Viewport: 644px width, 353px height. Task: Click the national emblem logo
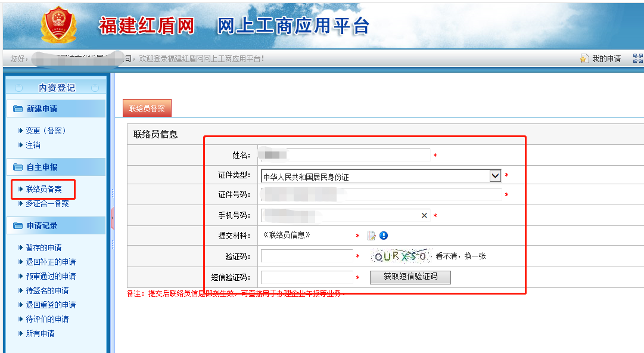coord(58,24)
